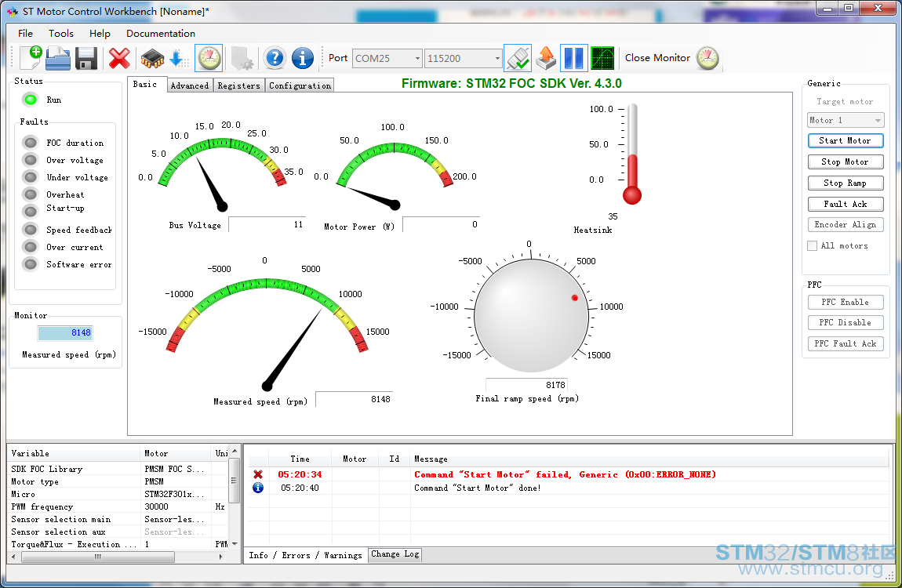Click the Bus Voltage value field
This screenshot has height=588, width=902.
(267, 224)
